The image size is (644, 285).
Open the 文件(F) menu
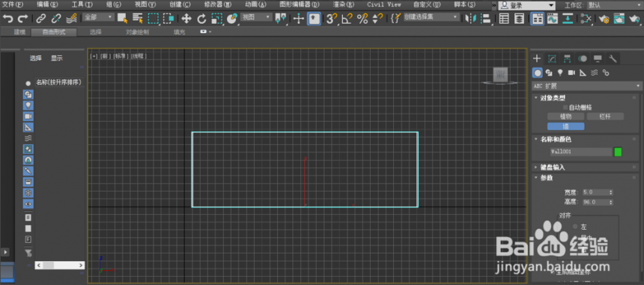pyautogui.click(x=13, y=4)
